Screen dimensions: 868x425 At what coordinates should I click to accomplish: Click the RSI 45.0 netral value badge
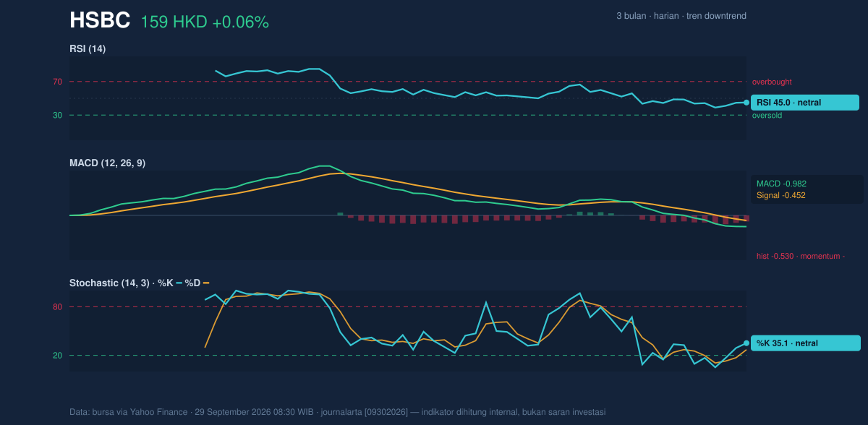click(805, 103)
